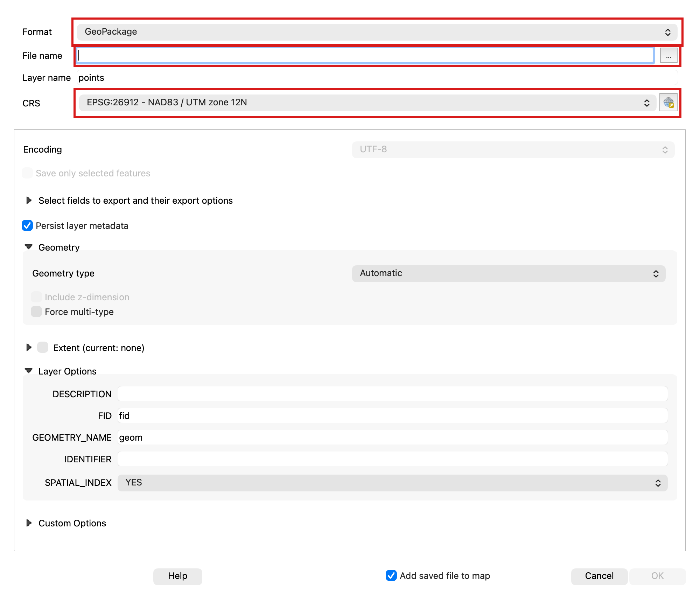700x602 pixels.
Task: Expand Select fields to export section
Action: click(29, 200)
